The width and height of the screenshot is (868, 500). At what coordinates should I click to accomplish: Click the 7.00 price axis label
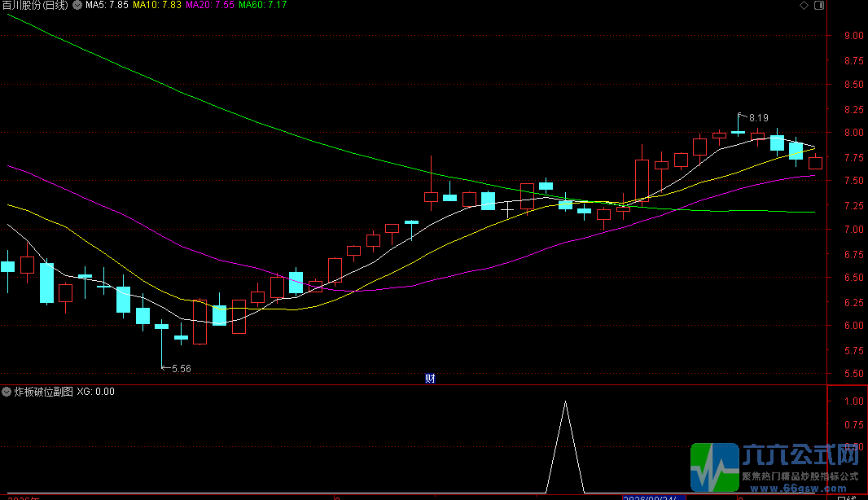click(x=854, y=230)
